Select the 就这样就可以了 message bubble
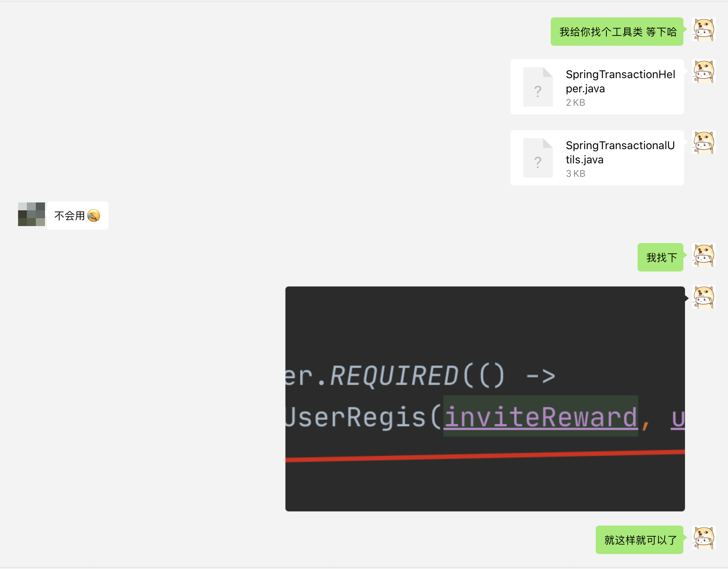 tap(640, 540)
